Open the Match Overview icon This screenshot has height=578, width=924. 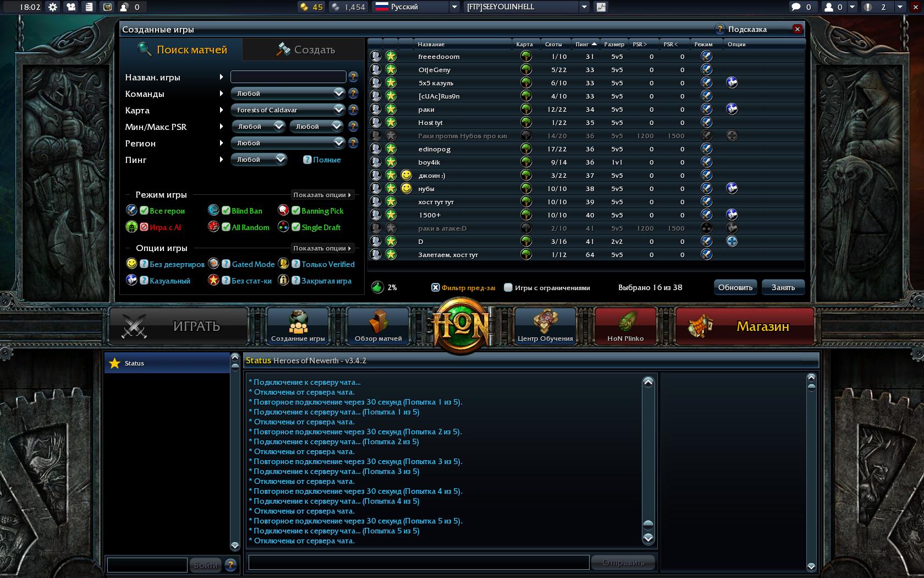click(378, 326)
